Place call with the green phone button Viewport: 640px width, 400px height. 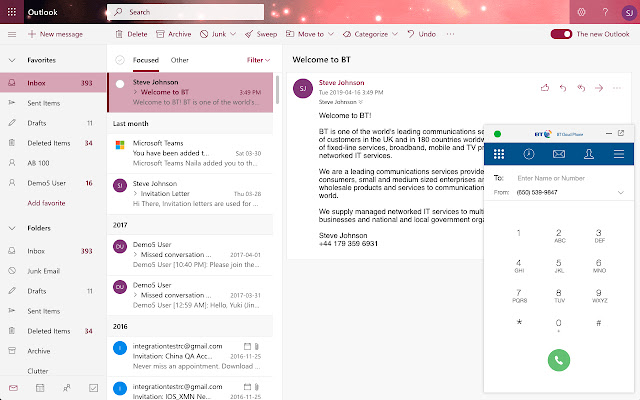[558, 360]
